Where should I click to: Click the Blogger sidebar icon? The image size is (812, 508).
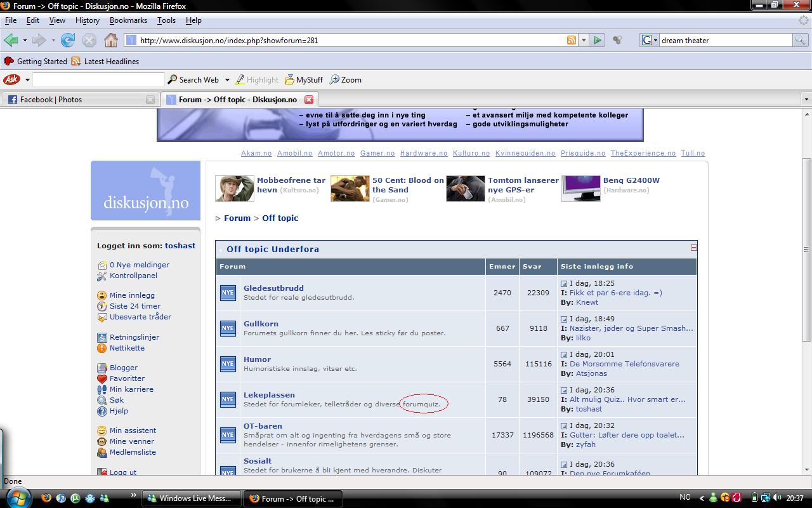pyautogui.click(x=101, y=368)
